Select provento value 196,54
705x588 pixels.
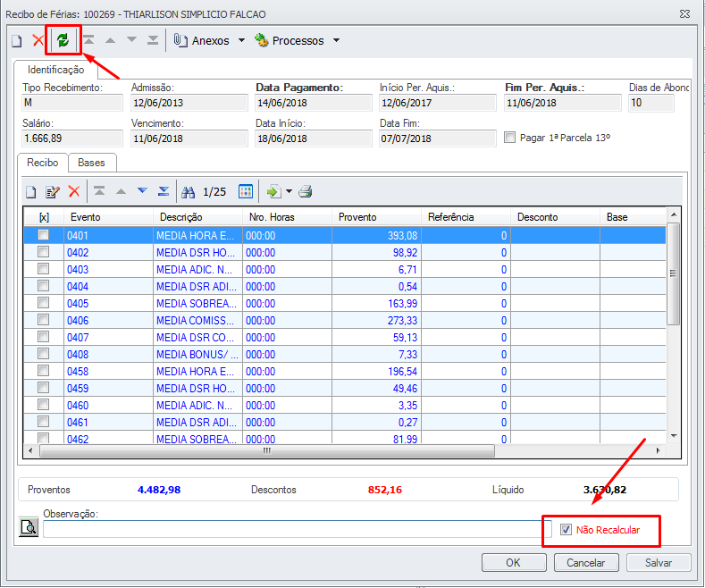tap(376, 372)
